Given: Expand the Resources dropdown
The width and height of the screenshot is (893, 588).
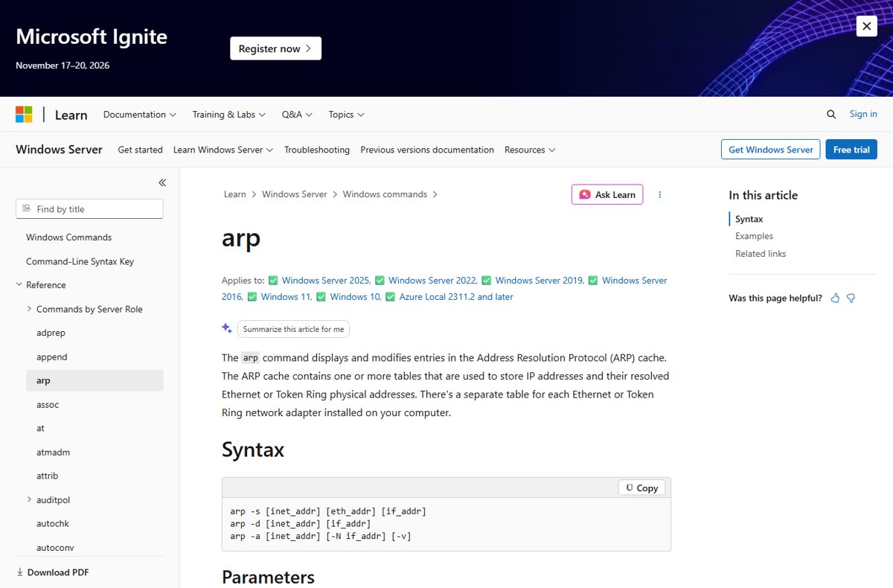Looking at the screenshot, I should [x=530, y=150].
